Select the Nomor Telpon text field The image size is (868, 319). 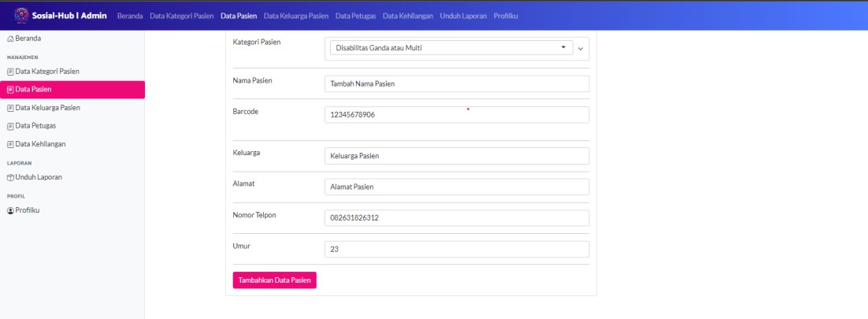coord(456,218)
